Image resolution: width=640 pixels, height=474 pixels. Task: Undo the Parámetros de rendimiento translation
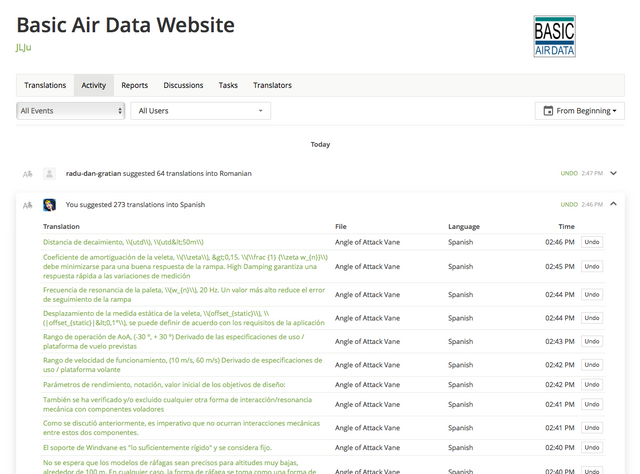coord(592,385)
